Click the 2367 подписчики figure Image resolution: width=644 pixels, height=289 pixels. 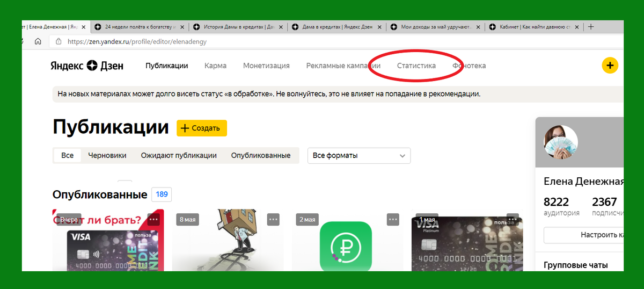pyautogui.click(x=608, y=206)
